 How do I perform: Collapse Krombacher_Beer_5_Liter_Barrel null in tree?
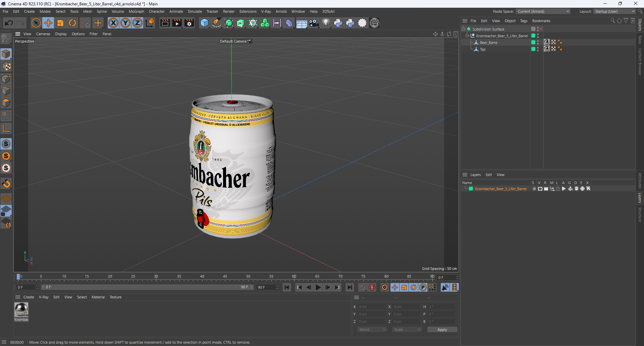click(x=467, y=36)
